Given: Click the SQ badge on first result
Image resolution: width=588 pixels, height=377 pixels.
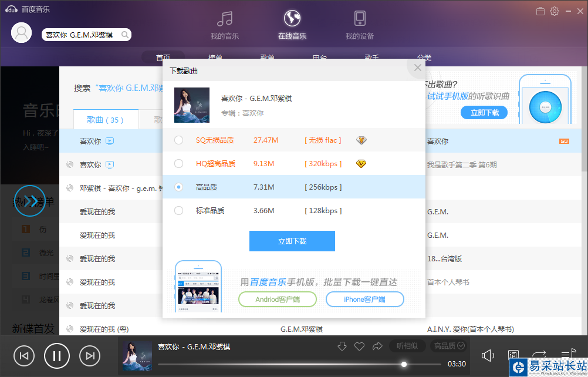Looking at the screenshot, I should pos(564,141).
